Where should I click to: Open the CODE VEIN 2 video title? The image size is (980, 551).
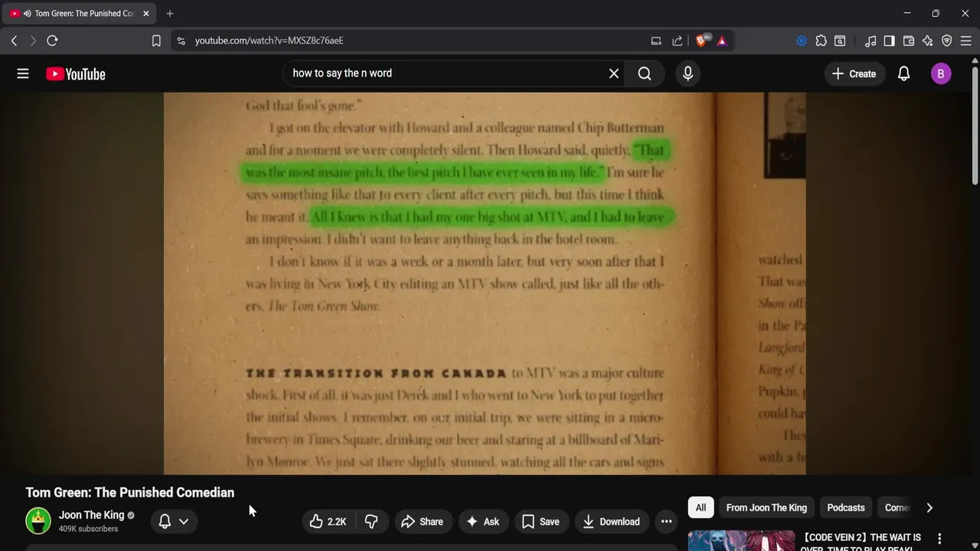click(x=862, y=542)
